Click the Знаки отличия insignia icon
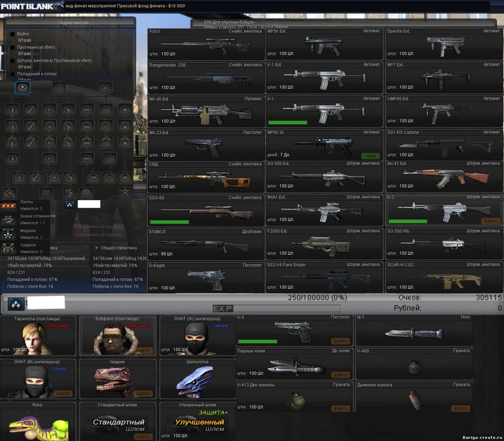This screenshot has width=504, height=441. (8, 220)
